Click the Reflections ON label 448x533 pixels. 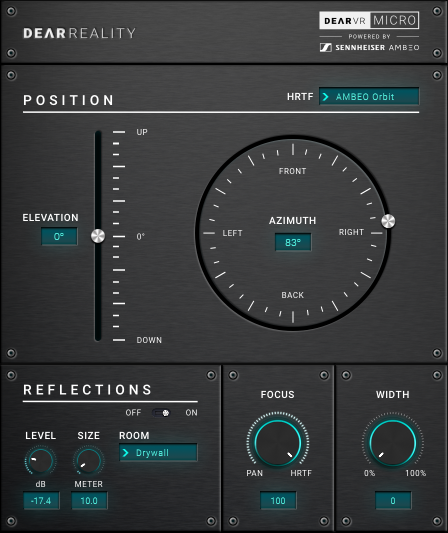pos(191,413)
